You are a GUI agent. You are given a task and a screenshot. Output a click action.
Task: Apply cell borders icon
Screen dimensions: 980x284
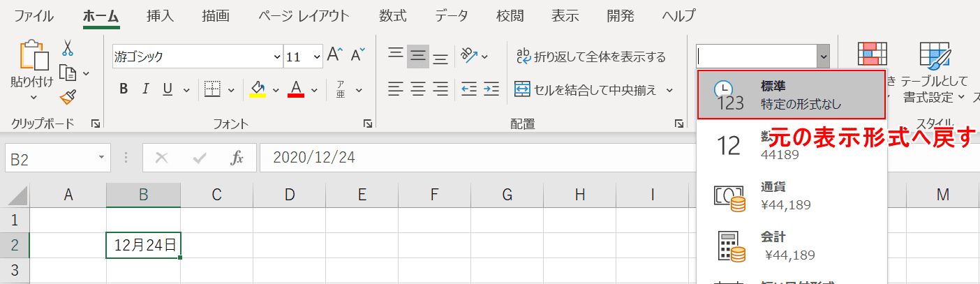(212, 89)
